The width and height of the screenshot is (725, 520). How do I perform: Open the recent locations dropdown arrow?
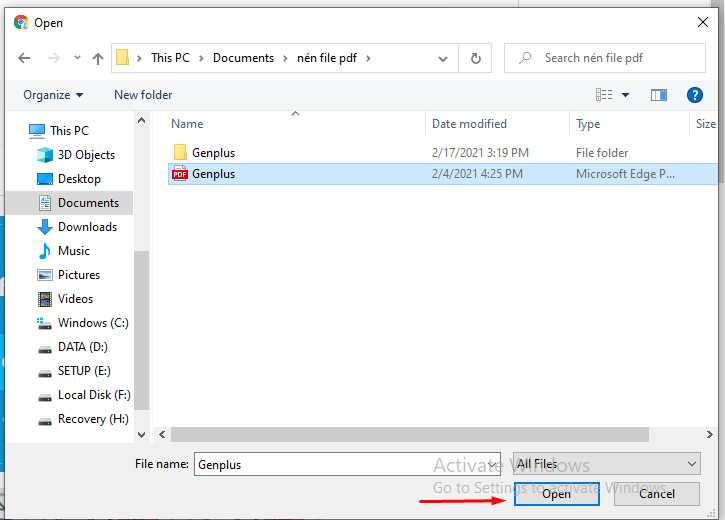click(x=77, y=58)
